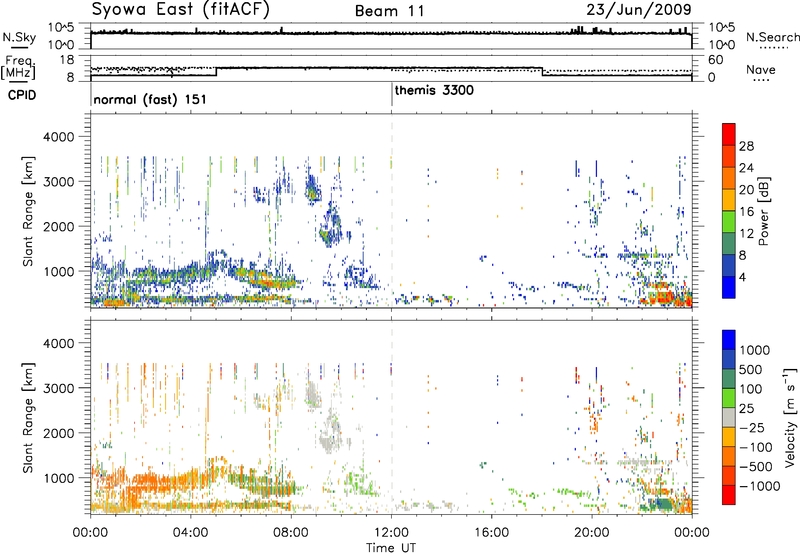Click grey Velocity segment between -25 and 25

[x=729, y=417]
